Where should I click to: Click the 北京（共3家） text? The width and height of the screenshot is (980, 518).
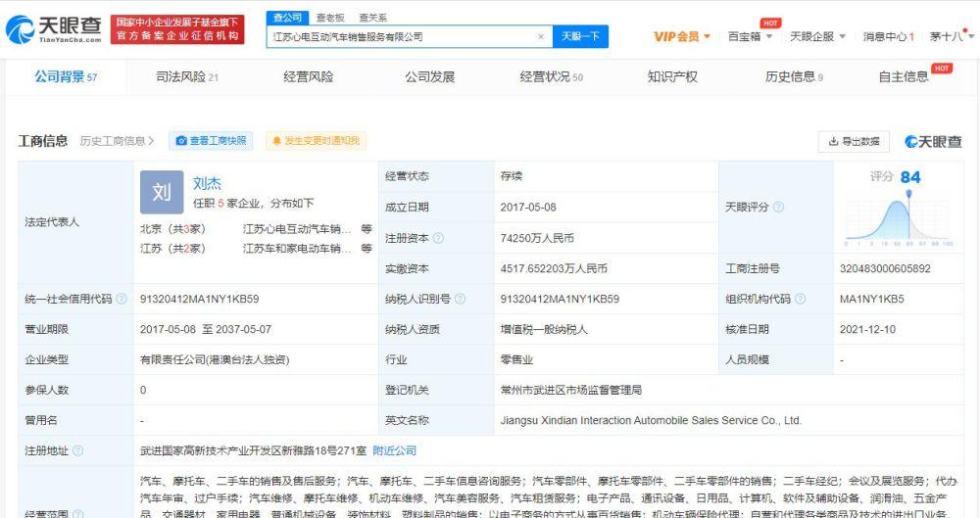173,229
